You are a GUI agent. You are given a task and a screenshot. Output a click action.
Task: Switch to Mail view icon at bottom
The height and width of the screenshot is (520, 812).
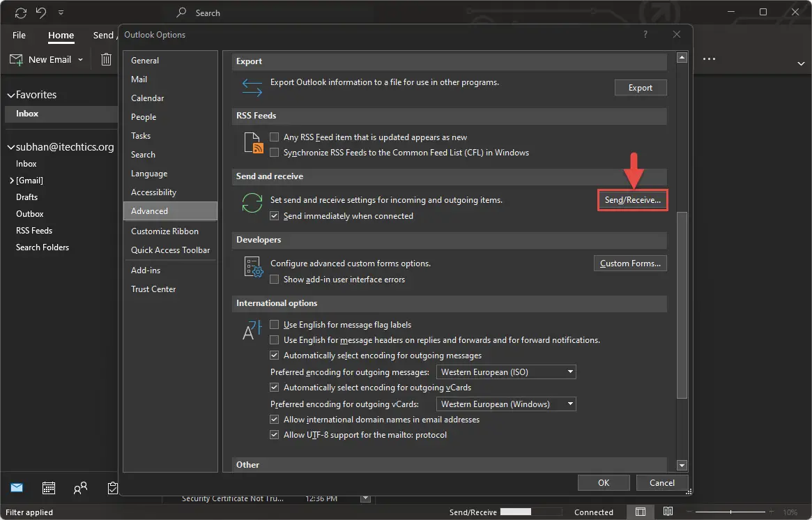[17, 487]
